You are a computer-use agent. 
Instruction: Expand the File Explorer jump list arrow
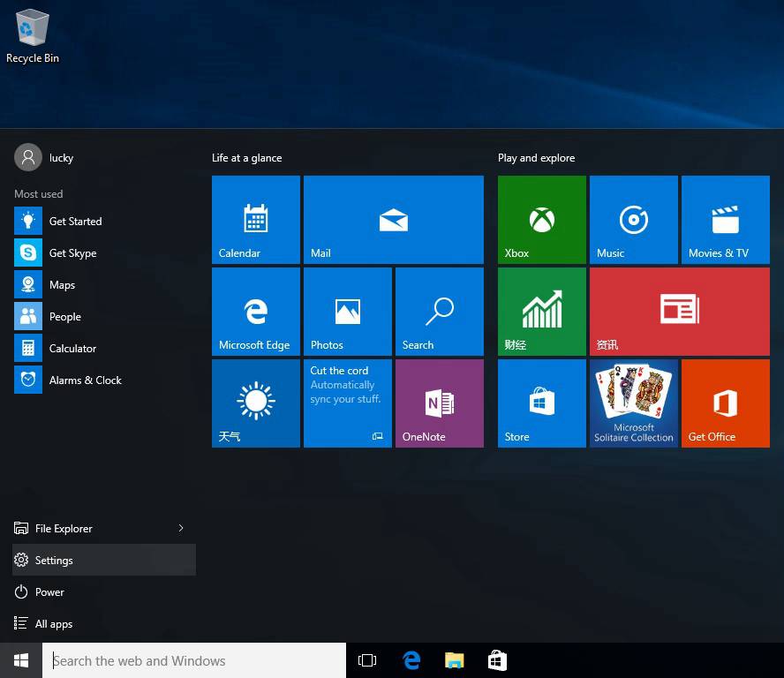tap(181, 528)
